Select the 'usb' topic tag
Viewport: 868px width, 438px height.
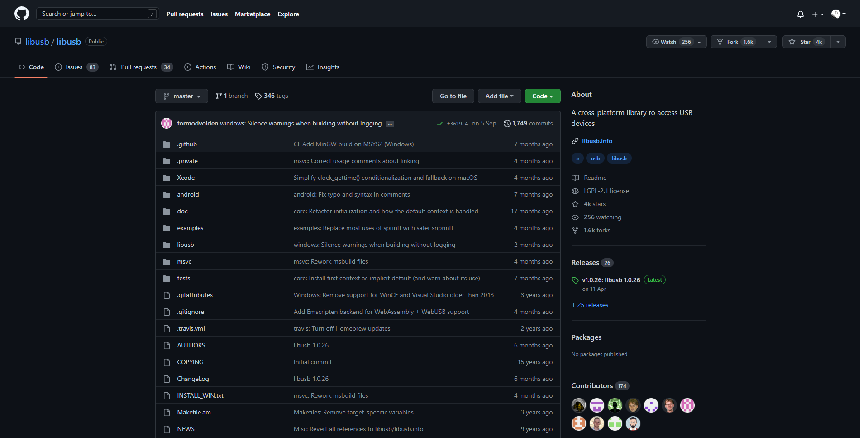(595, 159)
